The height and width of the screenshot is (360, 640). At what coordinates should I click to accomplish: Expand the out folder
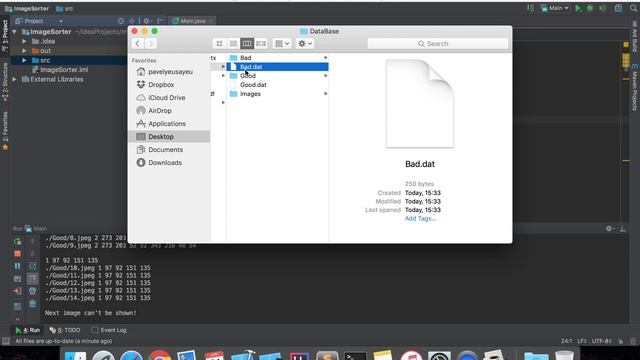click(x=24, y=51)
